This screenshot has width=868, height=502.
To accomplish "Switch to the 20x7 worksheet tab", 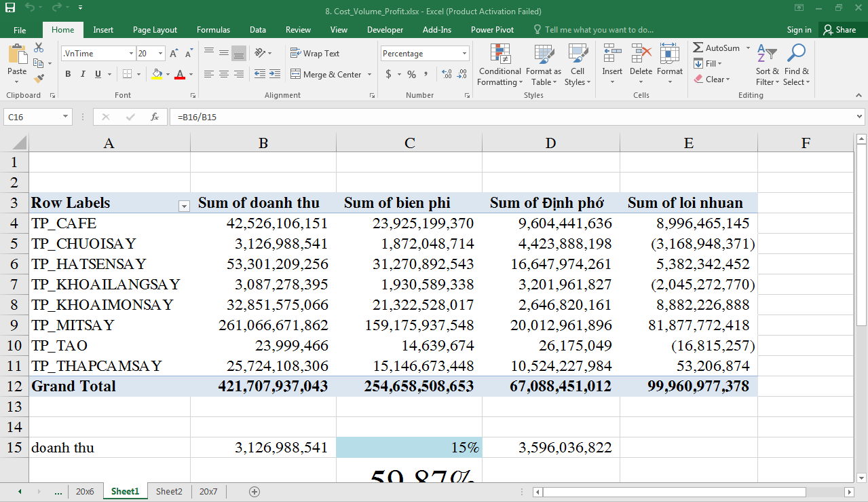I will [x=208, y=491].
